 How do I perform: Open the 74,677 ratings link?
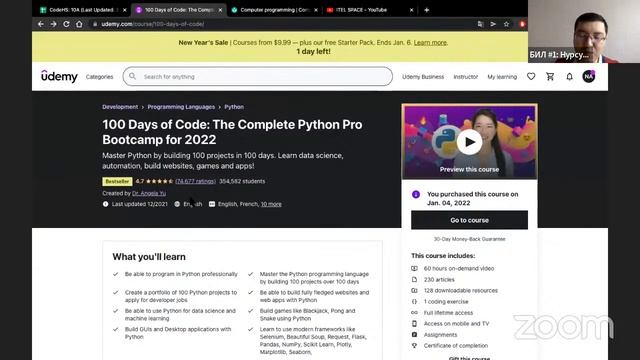196,181
